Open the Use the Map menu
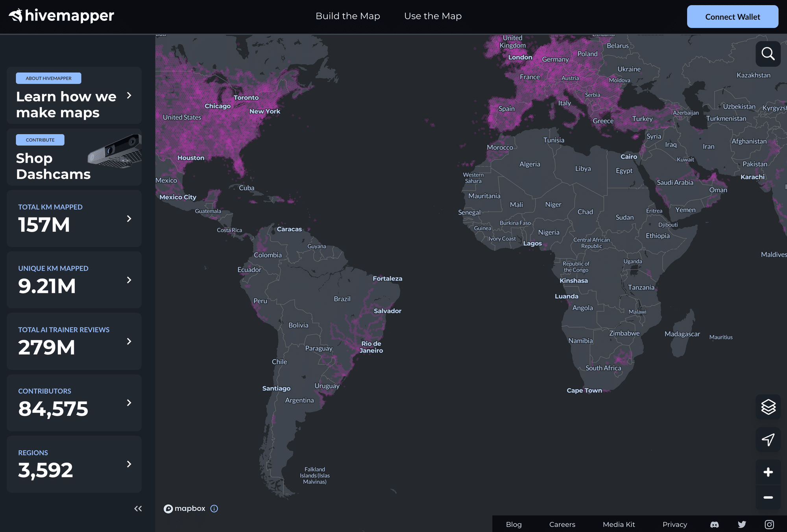 click(433, 16)
